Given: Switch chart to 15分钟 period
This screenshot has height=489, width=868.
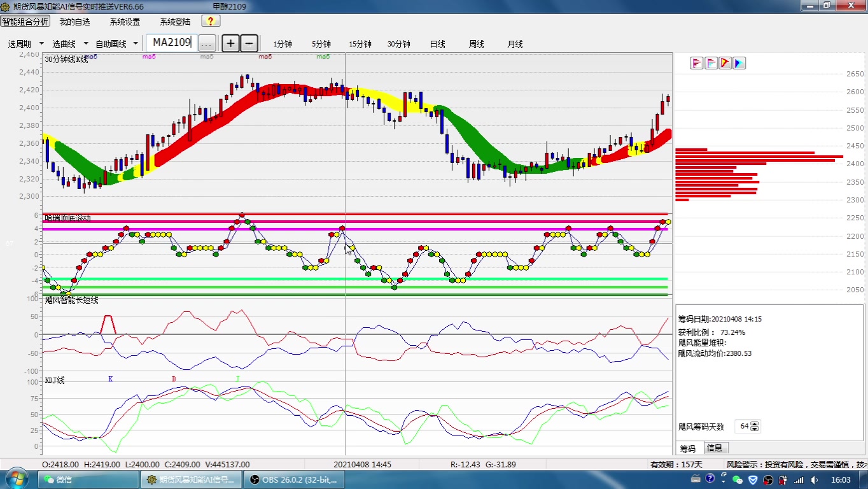Looking at the screenshot, I should pyautogui.click(x=360, y=44).
